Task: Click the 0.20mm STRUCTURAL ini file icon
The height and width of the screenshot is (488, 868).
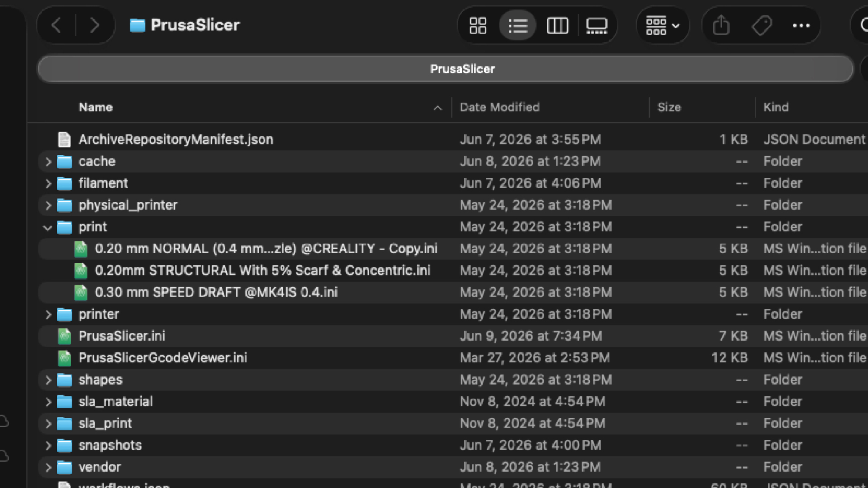Action: (x=80, y=271)
